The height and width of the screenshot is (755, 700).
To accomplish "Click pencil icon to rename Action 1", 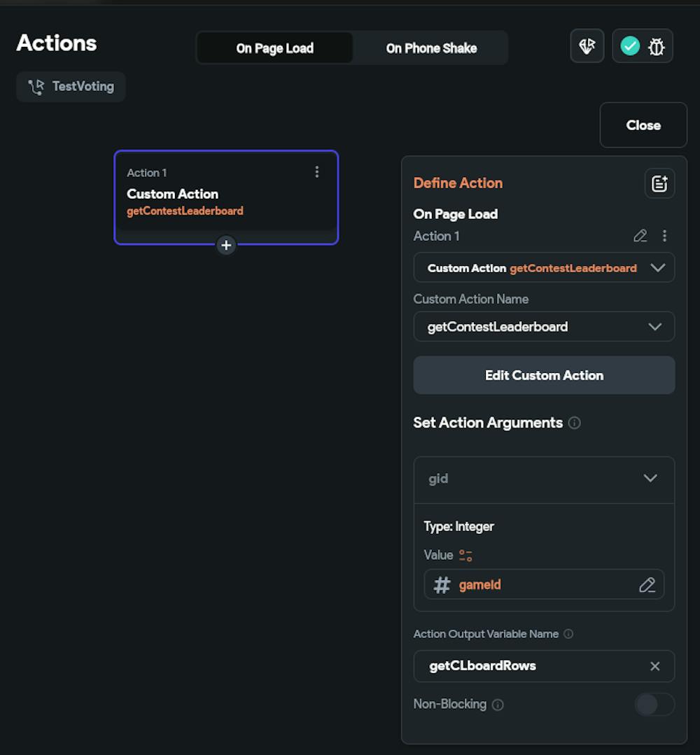I will 640,236.
